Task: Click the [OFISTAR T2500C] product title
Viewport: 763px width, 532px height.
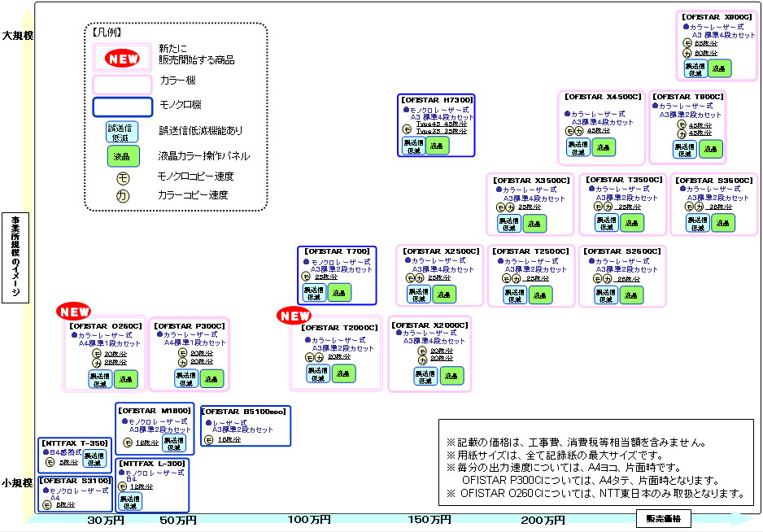Action: click(x=530, y=251)
